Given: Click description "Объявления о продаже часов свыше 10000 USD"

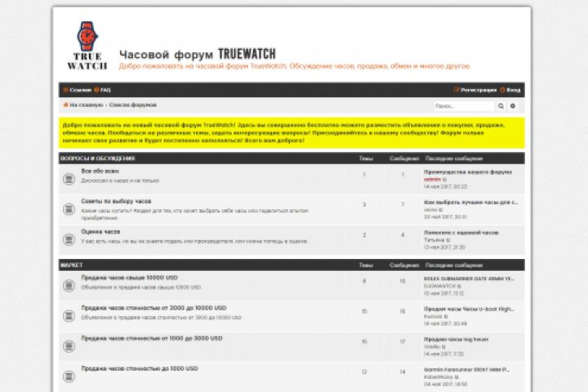Looking at the screenshot, I should (x=141, y=287).
